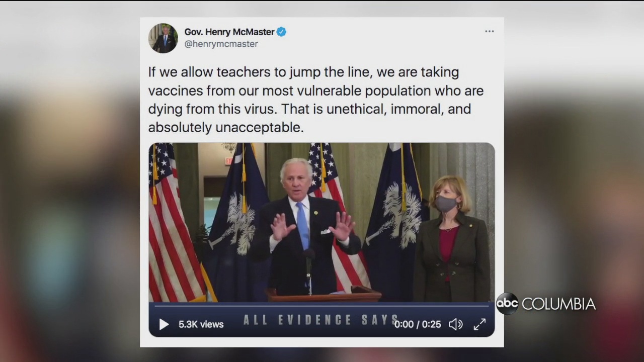Screen dimensions: 644x362
Task: Play the embedded tweet video
Action: [164, 324]
